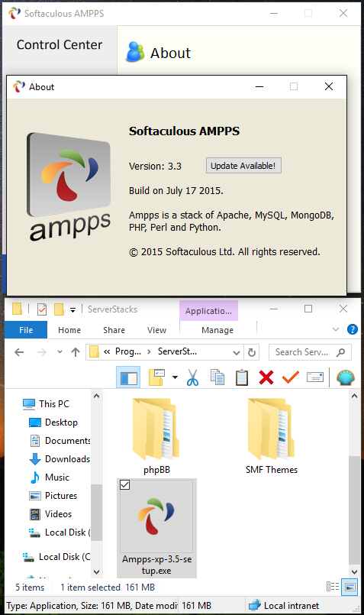This screenshot has width=364, height=615.
Task: Open the Manage ribbon tab
Action: pyautogui.click(x=217, y=330)
